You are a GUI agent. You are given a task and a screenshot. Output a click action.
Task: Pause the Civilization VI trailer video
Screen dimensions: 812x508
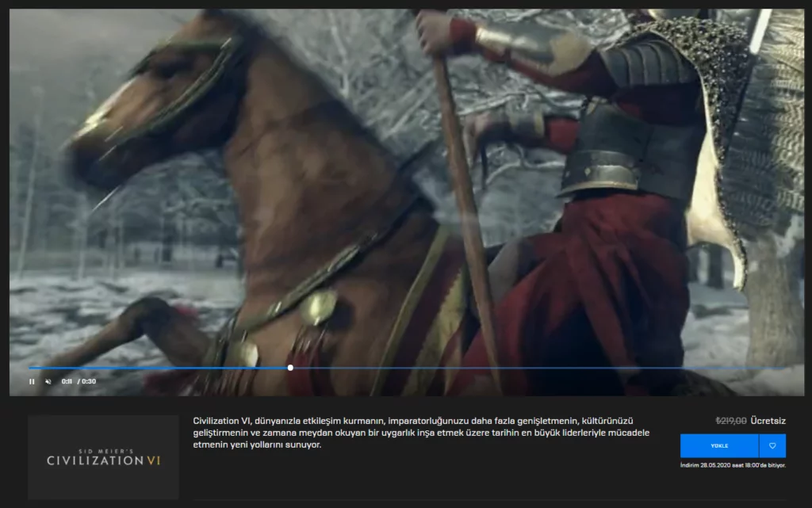[x=32, y=381]
